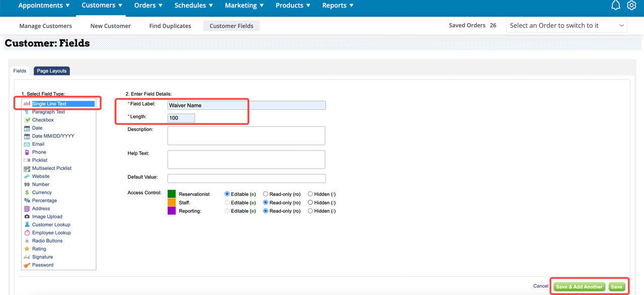Open the Reports dropdown menu

pyautogui.click(x=338, y=6)
